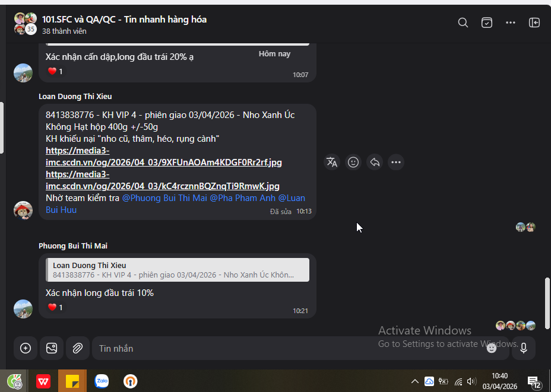Open Phuong's avatar beside 10:07 message
The width and height of the screenshot is (551, 392).
pos(23,73)
